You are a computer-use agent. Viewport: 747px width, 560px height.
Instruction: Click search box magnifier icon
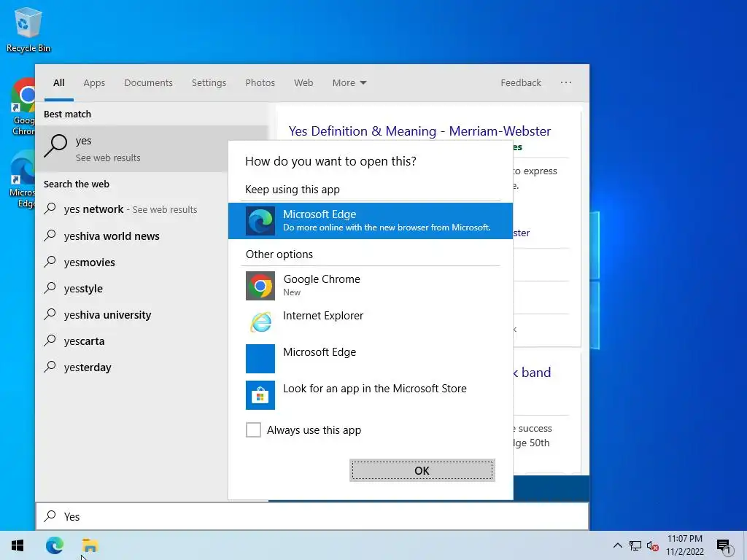coord(50,516)
